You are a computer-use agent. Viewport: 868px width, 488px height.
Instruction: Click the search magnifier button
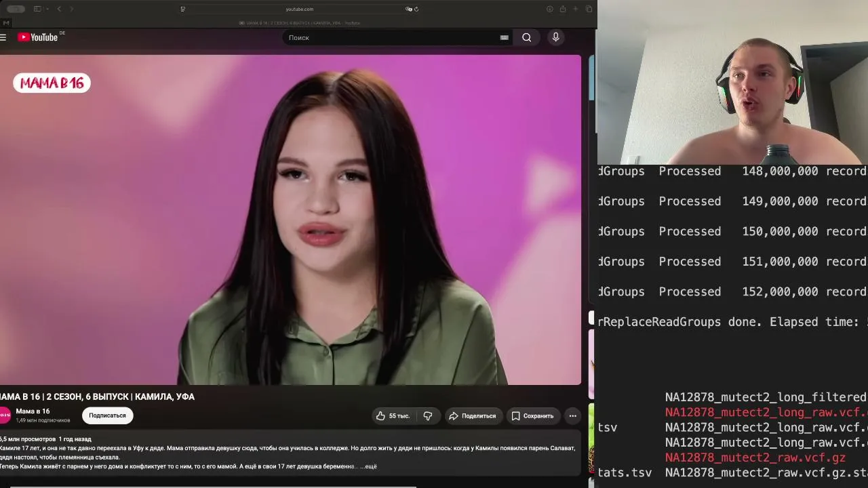[527, 37]
